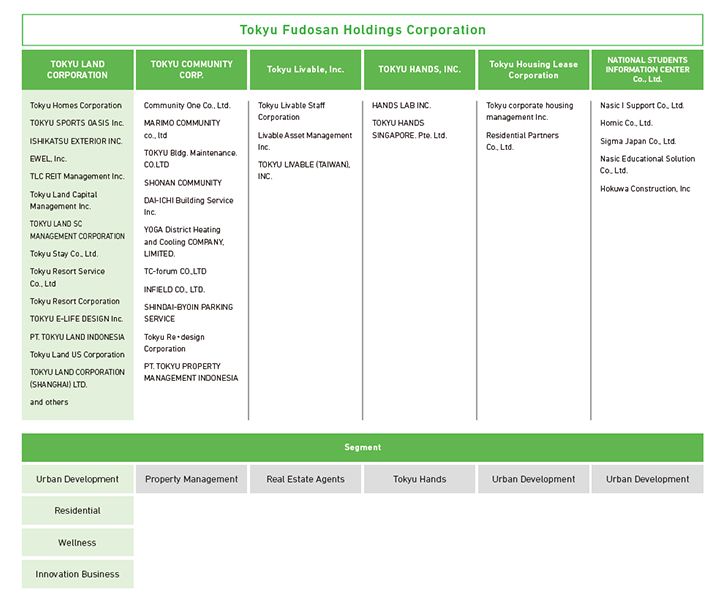Click Nasic I Support Co., Ltd.
The width and height of the screenshot is (725, 600).
point(642,105)
